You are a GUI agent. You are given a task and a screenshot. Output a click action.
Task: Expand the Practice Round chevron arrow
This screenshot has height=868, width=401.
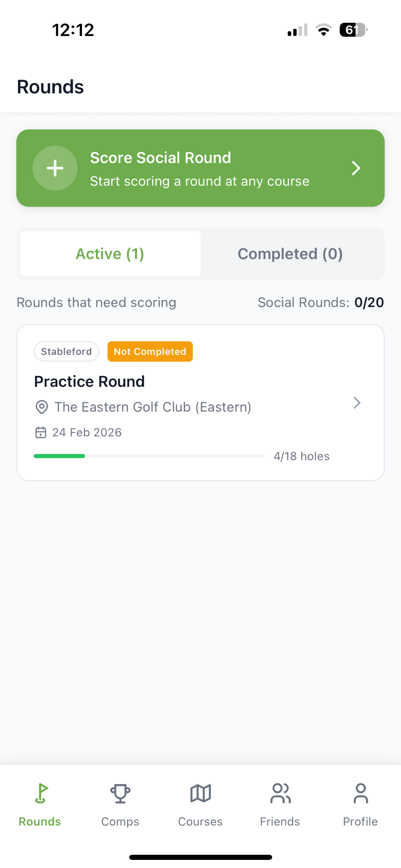(x=357, y=403)
